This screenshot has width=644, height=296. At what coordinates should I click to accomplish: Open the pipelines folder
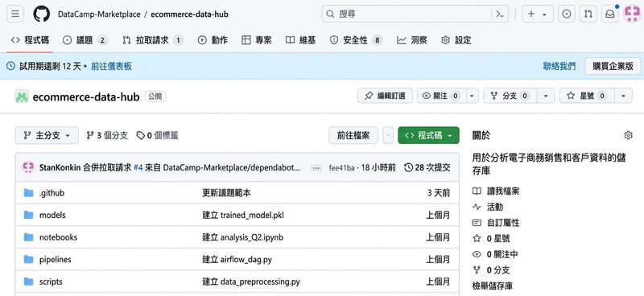pyautogui.click(x=56, y=260)
